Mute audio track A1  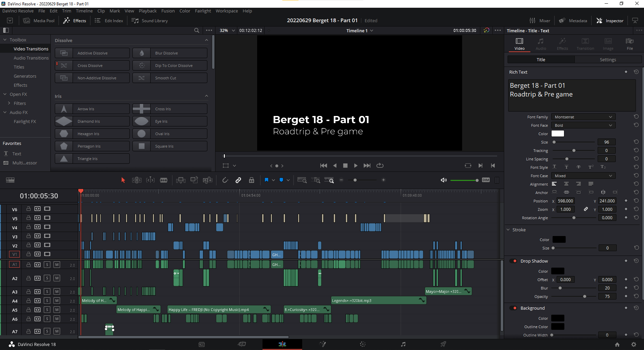point(57,265)
